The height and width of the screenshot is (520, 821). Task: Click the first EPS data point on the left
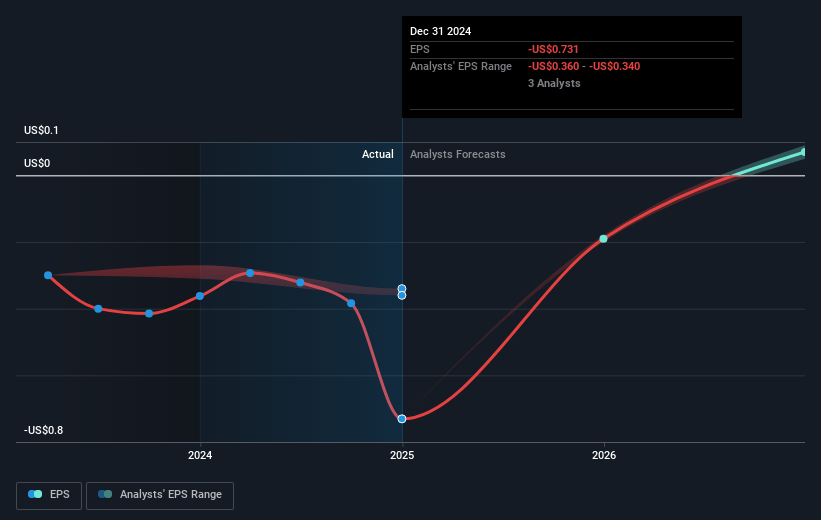[x=48, y=275]
